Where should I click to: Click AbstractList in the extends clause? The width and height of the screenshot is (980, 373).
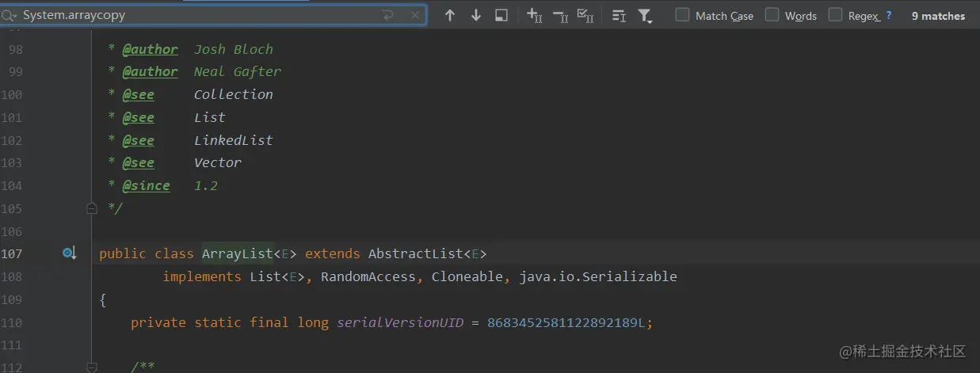[416, 253]
